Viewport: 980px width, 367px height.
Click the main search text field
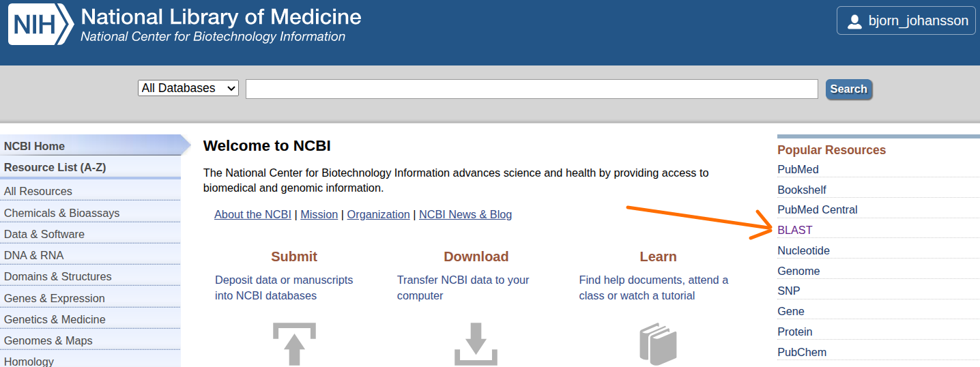click(531, 89)
